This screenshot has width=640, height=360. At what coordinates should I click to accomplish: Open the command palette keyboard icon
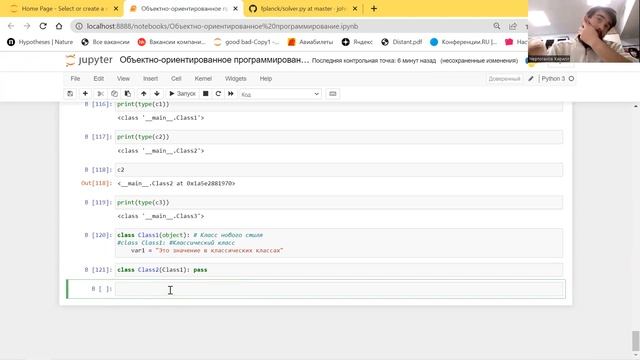coord(333,94)
